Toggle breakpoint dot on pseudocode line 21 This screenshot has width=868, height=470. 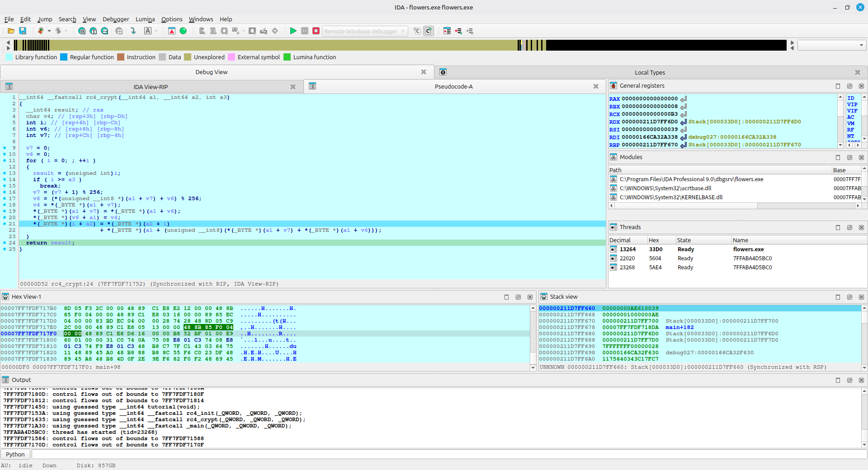pos(5,224)
